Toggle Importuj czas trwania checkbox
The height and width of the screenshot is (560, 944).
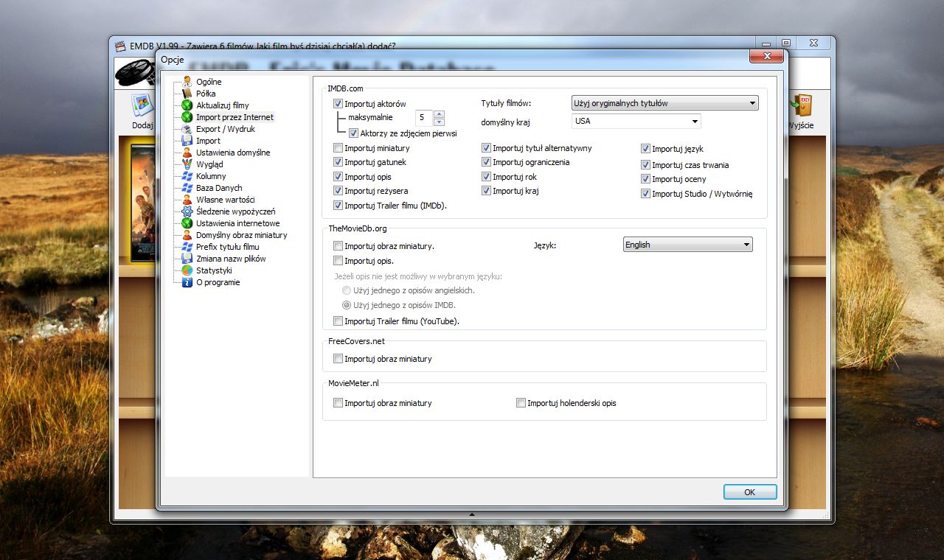(x=645, y=165)
